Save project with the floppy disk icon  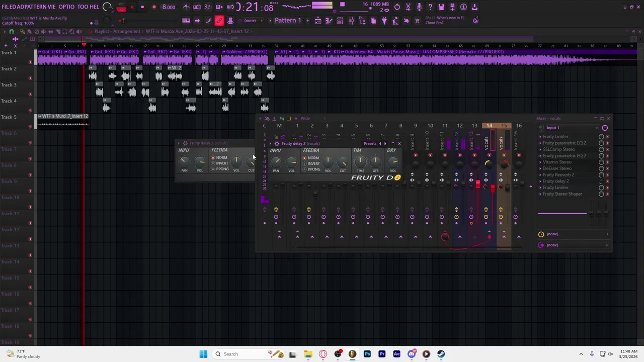click(441, 7)
